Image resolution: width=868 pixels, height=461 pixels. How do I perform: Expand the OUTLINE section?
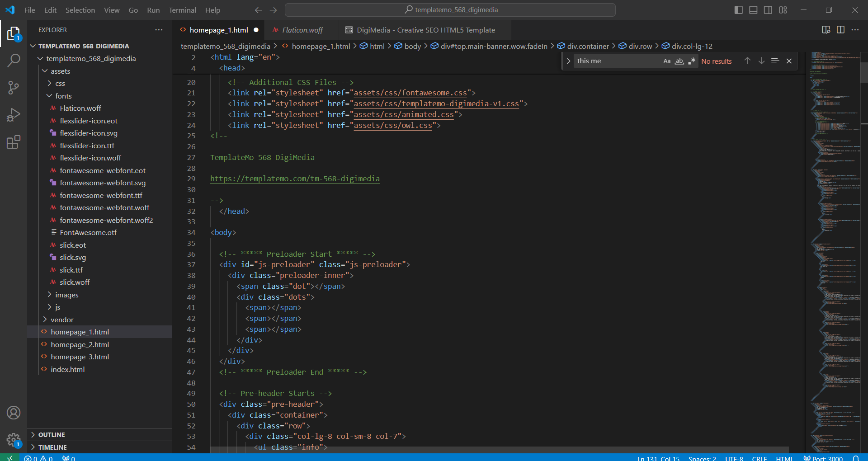coord(52,435)
